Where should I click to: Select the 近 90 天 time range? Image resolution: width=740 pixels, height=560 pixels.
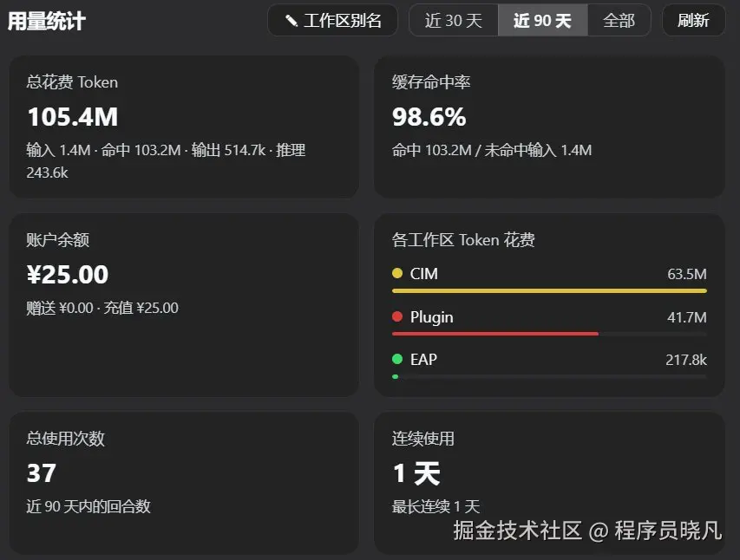pyautogui.click(x=543, y=20)
